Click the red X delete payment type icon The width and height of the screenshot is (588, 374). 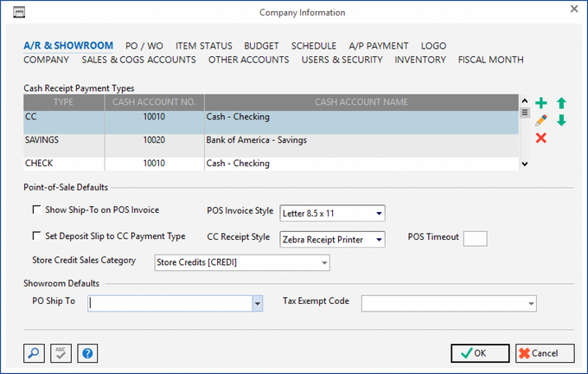click(540, 139)
